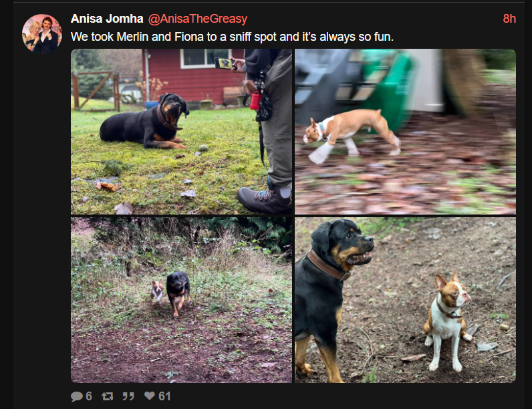Visit the @AnisaTheGreasy handle link
The width and height of the screenshot is (532, 409).
pos(198,19)
